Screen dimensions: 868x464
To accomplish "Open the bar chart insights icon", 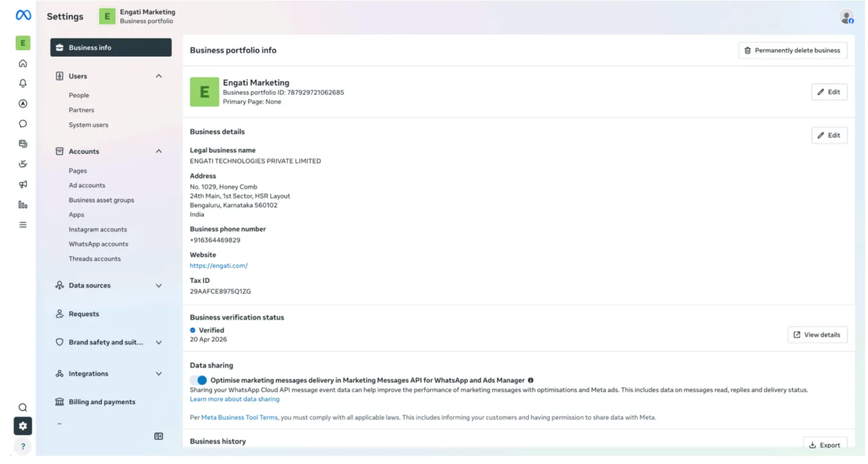I will (23, 205).
